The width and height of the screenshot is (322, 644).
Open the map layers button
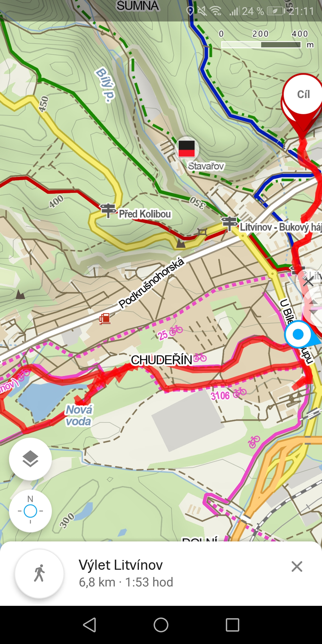pos(30,459)
